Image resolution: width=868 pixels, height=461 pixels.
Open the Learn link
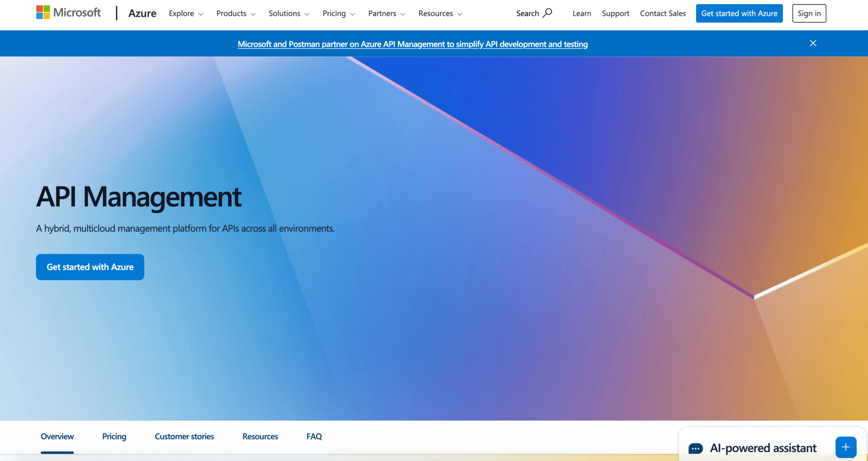click(582, 14)
